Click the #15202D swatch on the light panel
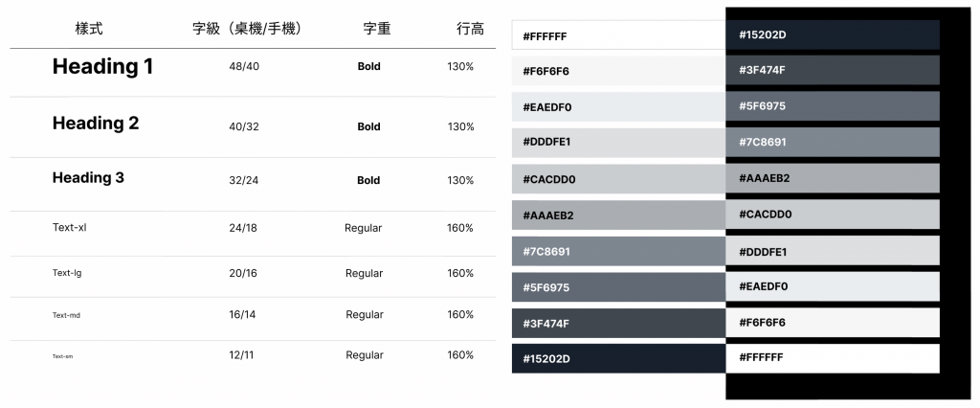Image resolution: width=980 pixels, height=408 pixels. [x=618, y=358]
